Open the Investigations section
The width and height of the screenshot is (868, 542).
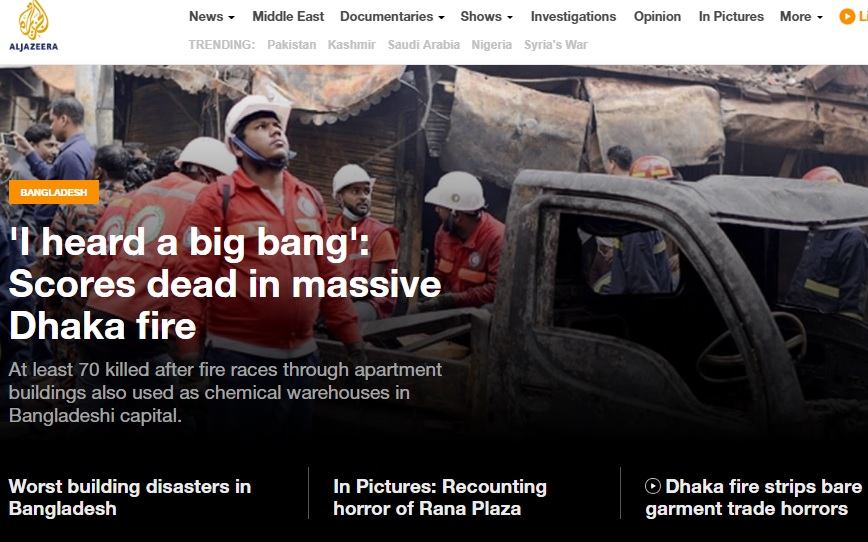pyautogui.click(x=573, y=17)
